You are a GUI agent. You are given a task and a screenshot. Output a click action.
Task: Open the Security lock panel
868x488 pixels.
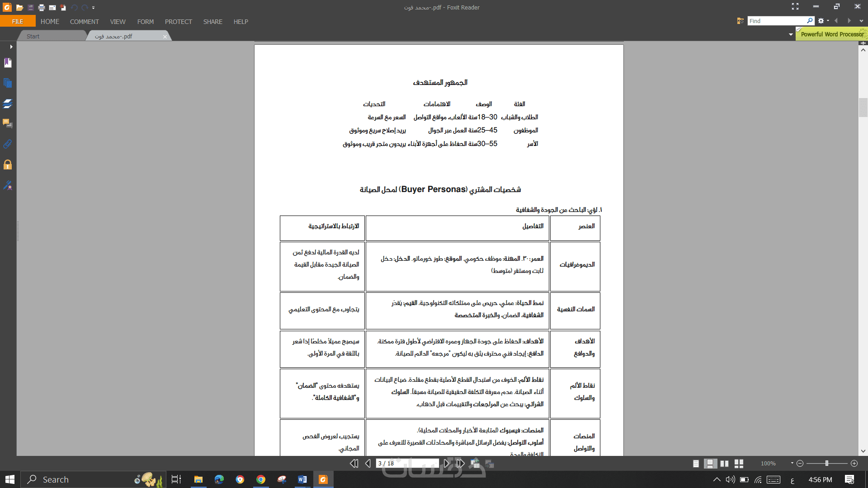(8, 164)
